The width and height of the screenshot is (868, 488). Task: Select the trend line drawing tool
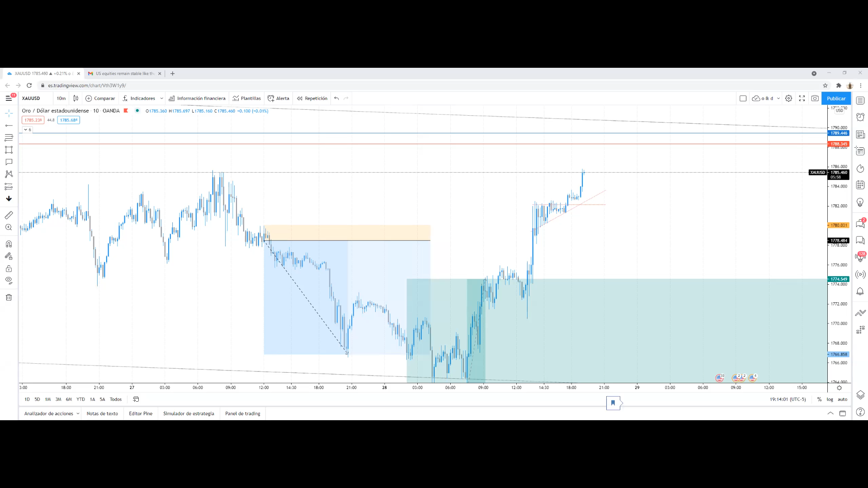(9, 126)
